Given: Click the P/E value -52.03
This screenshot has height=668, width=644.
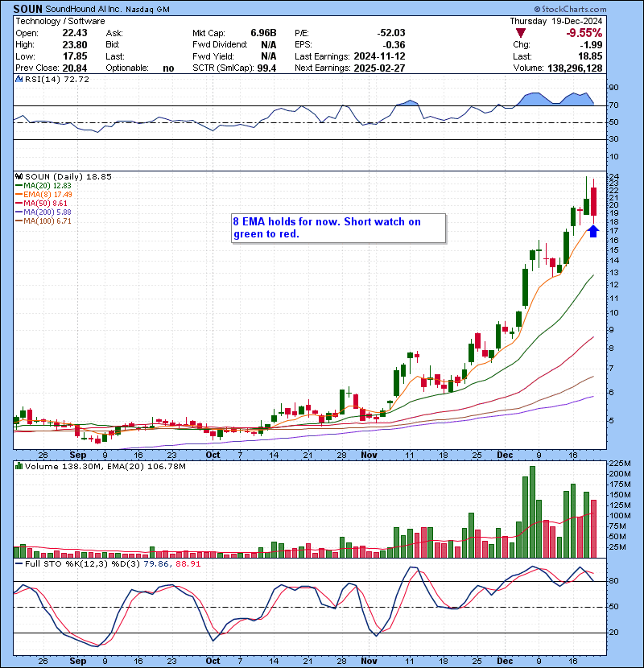Looking at the screenshot, I should tap(391, 33).
